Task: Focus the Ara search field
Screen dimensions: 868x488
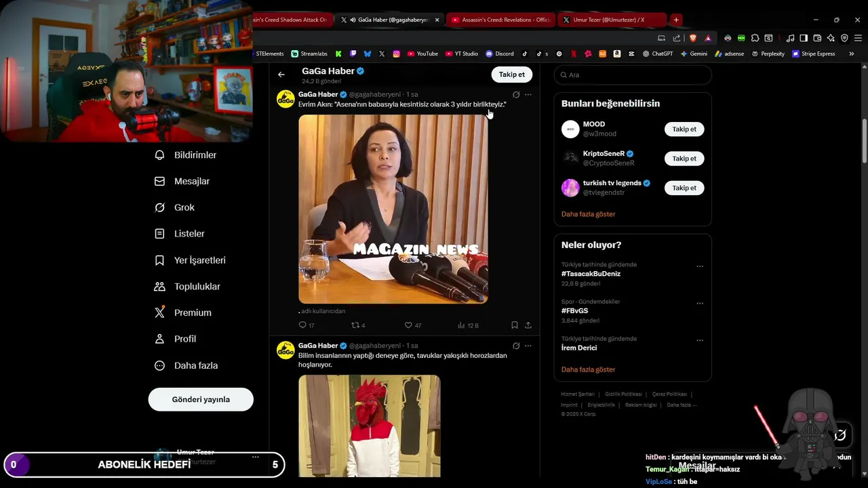Action: (x=633, y=75)
